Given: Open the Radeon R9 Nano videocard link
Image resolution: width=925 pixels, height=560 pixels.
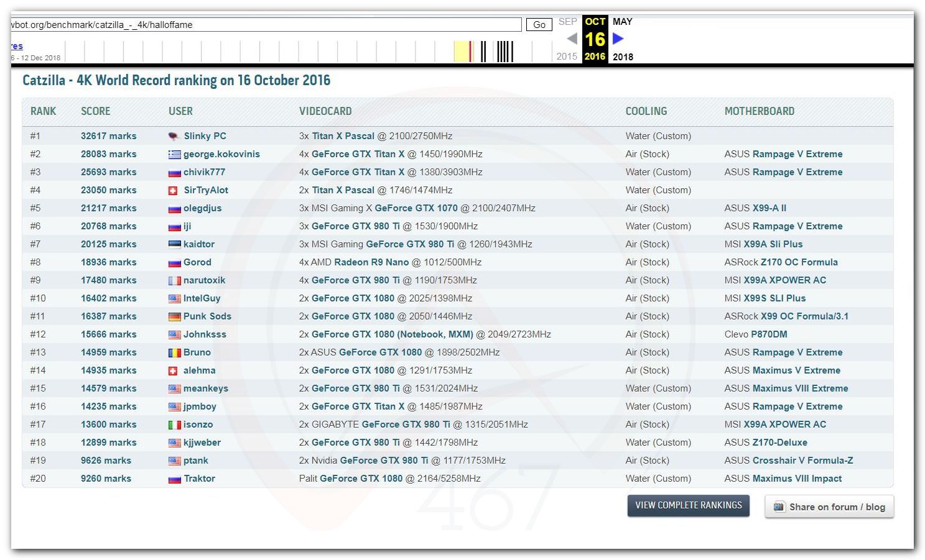Looking at the screenshot, I should [372, 262].
